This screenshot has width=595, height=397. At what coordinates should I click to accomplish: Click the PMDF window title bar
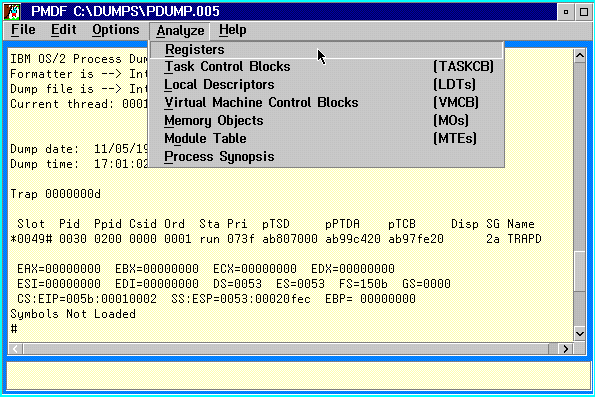coord(288,12)
